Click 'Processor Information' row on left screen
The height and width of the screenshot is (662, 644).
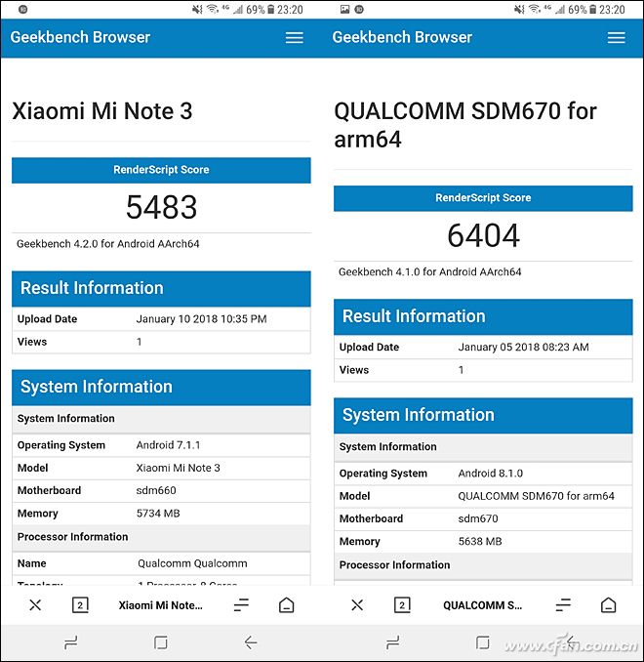(x=161, y=537)
